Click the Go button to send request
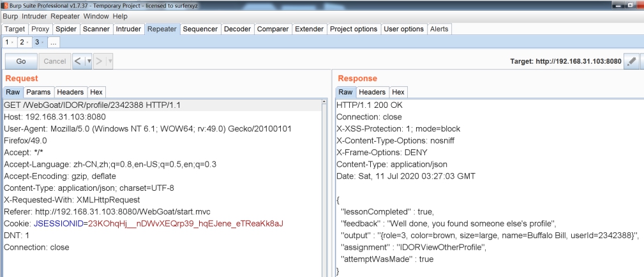Viewport: 644px width, 277px height. pyautogui.click(x=21, y=61)
